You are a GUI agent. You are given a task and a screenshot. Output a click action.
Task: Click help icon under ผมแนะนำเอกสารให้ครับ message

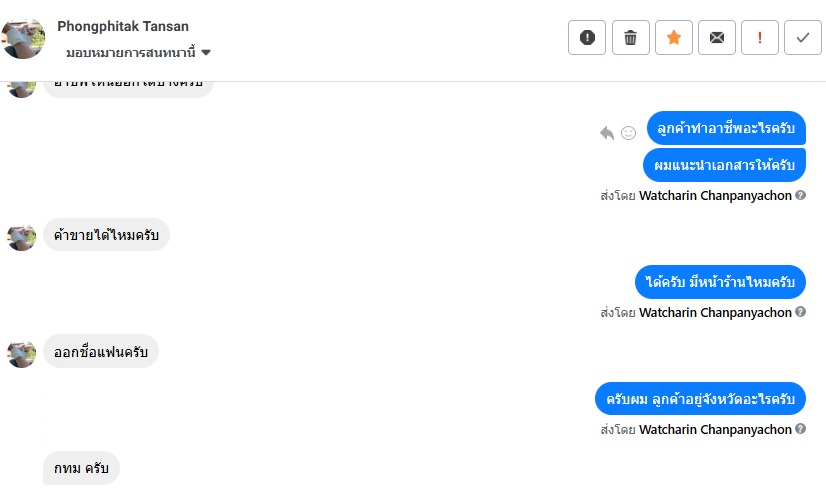[x=800, y=196]
